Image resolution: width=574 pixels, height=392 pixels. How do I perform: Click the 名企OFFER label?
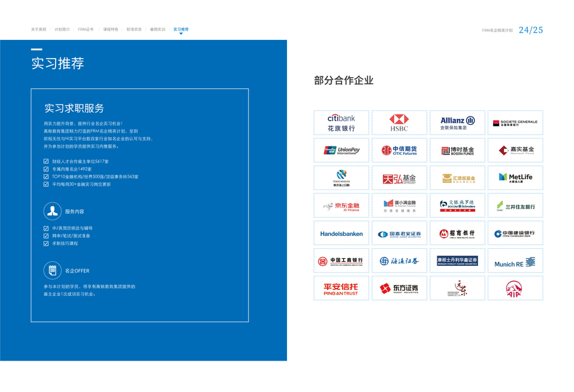point(77,271)
